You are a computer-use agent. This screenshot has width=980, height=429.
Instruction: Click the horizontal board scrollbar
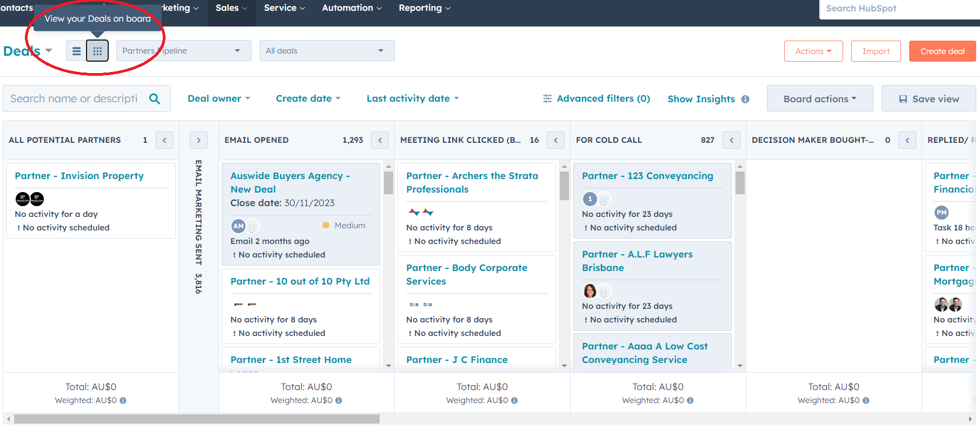(197, 419)
